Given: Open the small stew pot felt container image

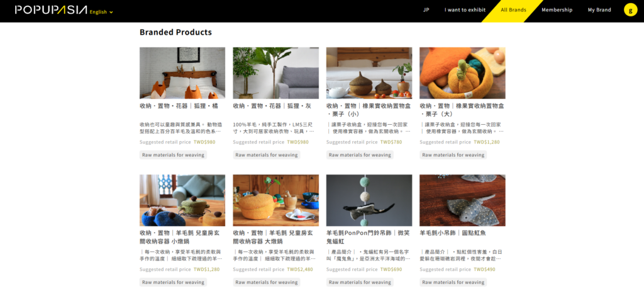Looking at the screenshot, I should tap(182, 200).
